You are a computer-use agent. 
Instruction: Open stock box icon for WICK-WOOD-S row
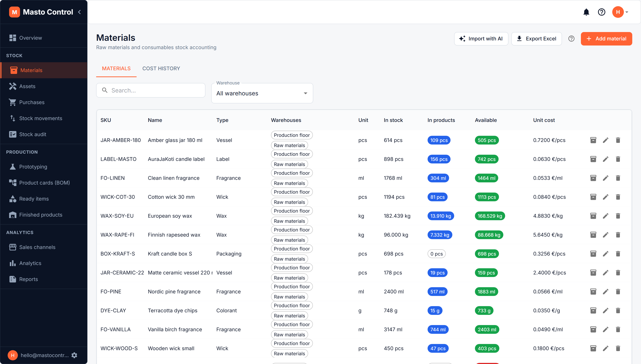(593, 348)
